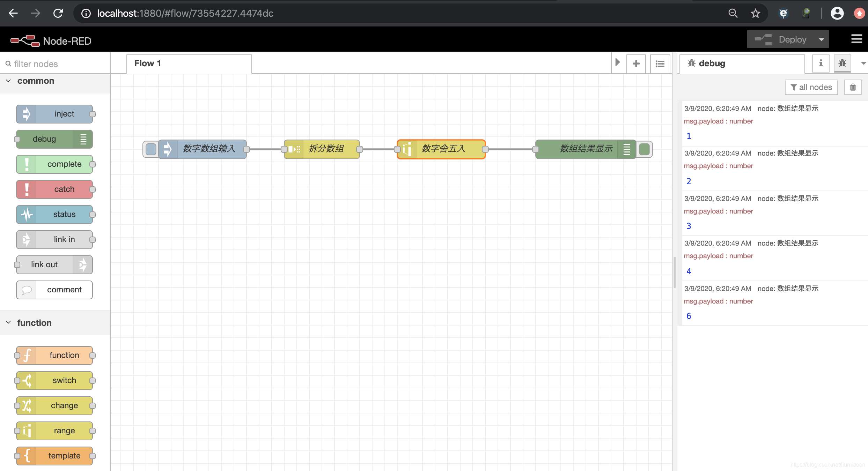Click the Flow 1 tab expander arrow

pos(617,63)
